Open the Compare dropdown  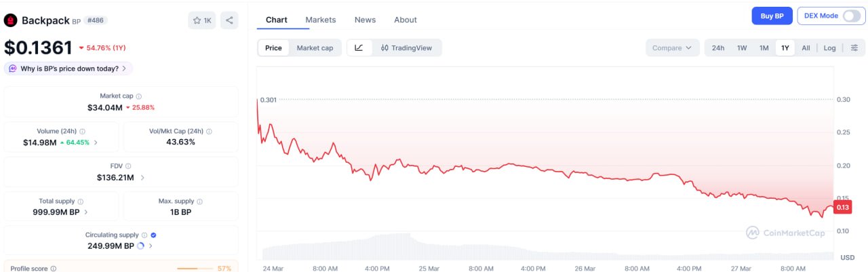click(671, 47)
